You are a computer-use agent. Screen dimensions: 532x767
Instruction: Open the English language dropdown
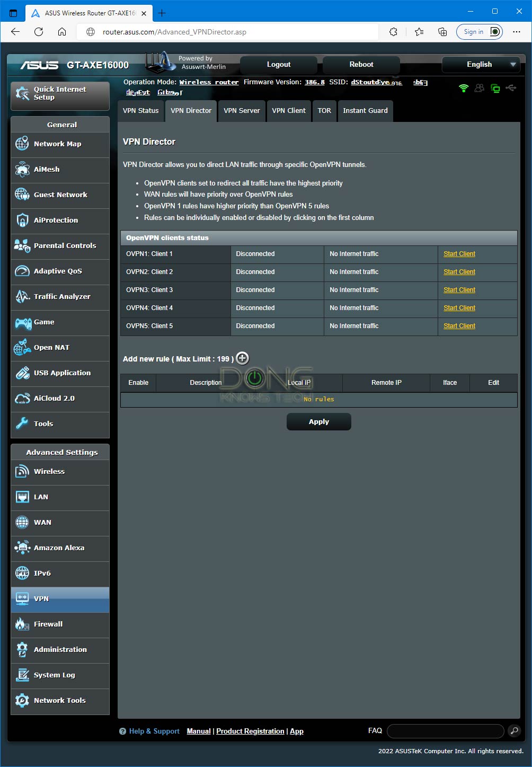(481, 65)
